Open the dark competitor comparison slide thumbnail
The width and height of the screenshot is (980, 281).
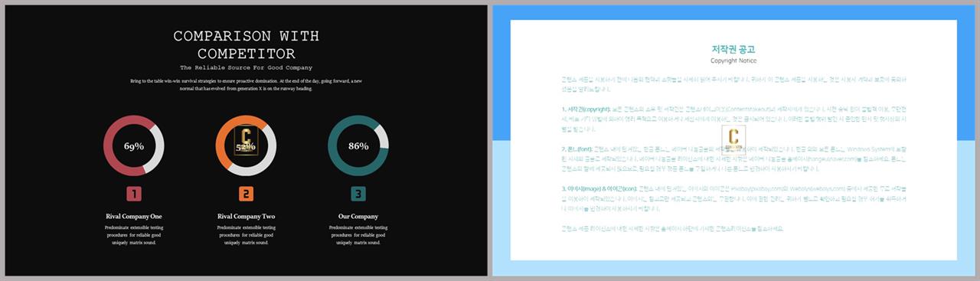coord(246,140)
